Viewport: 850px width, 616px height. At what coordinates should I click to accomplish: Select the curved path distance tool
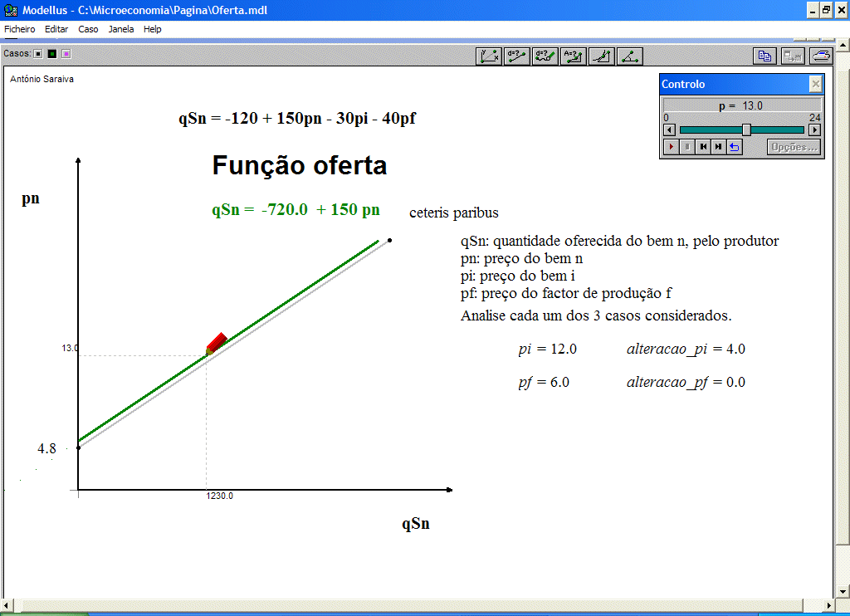pyautogui.click(x=545, y=56)
